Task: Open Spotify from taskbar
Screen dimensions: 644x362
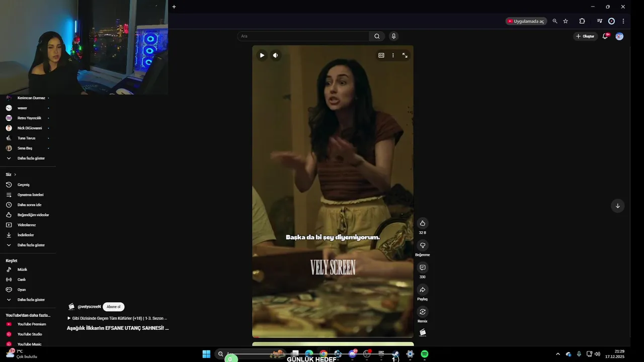Action: click(425, 354)
